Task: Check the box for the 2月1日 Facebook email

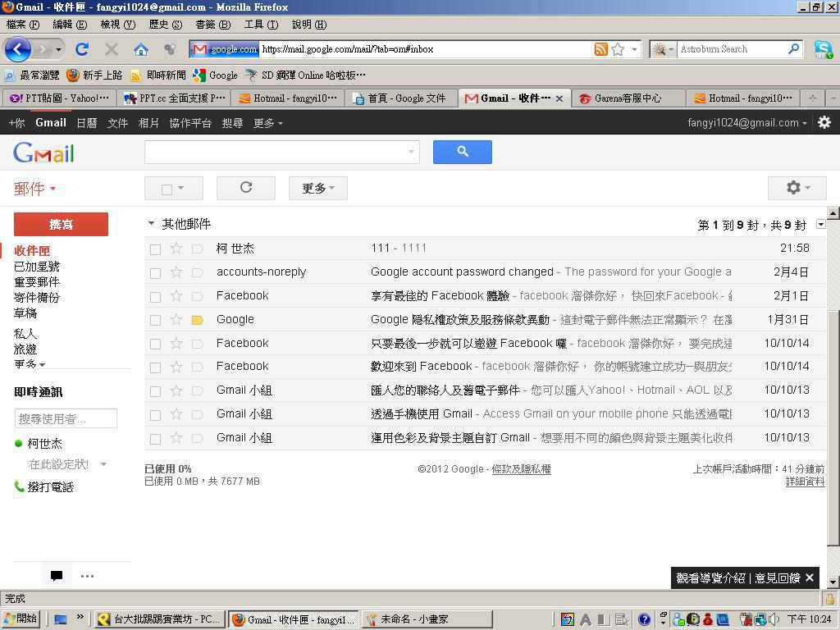Action: tap(156, 296)
